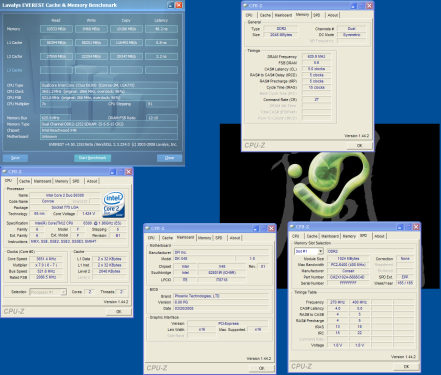Click the Close button at EVEREST bottom
The image size is (441, 375).
169,158
